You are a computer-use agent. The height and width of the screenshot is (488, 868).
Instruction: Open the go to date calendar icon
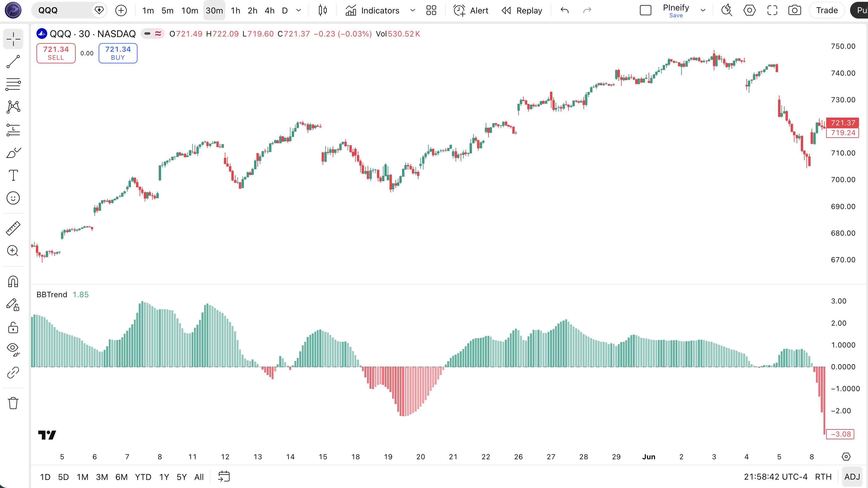tap(224, 477)
